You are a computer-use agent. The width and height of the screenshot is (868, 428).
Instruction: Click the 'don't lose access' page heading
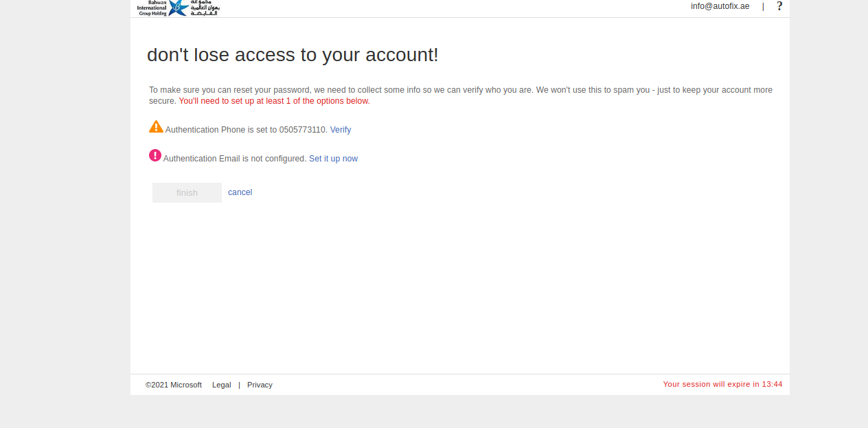click(293, 55)
